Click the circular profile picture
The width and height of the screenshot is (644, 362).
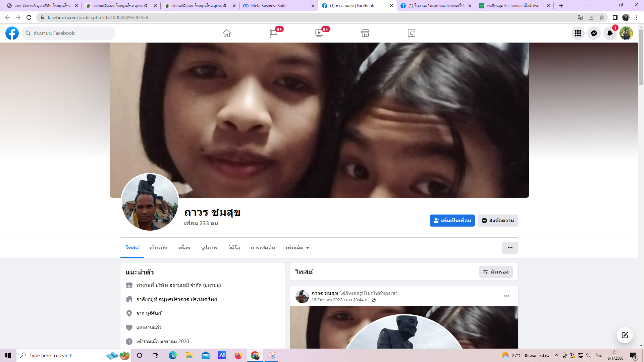tap(150, 202)
